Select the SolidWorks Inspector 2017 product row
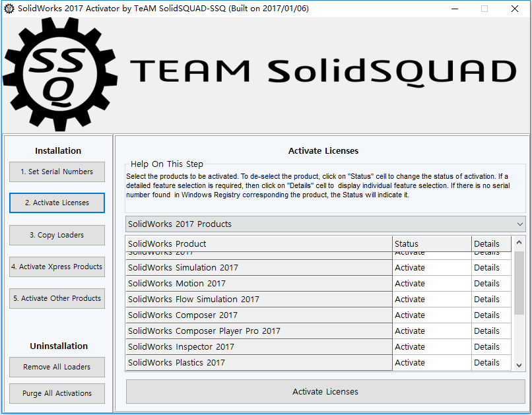This screenshot has width=532, height=415. [x=259, y=347]
